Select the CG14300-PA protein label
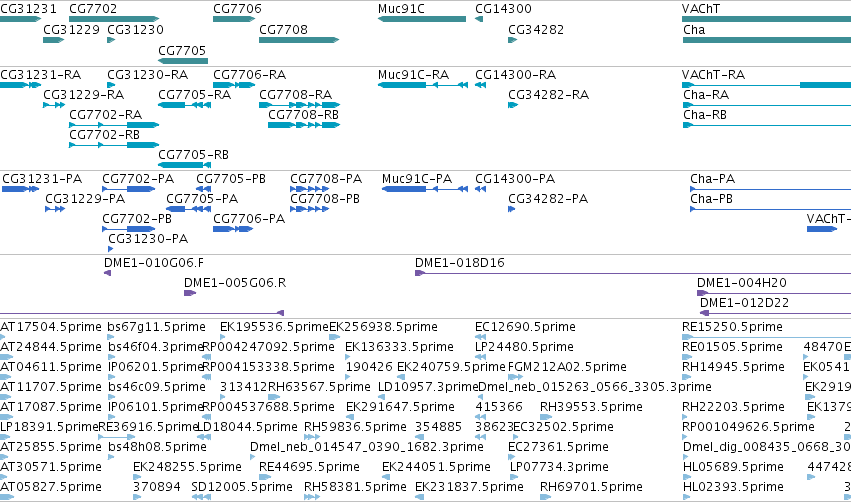The width and height of the screenshot is (851, 502). (515, 179)
